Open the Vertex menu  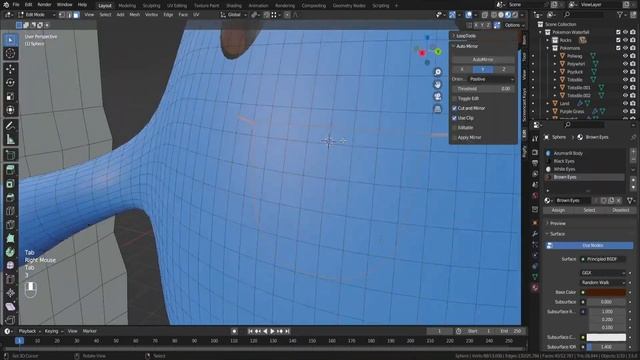(x=151, y=15)
